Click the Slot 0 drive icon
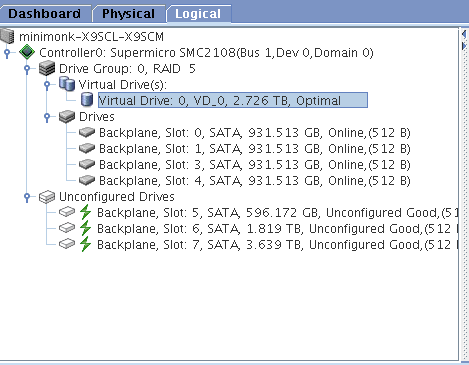The width and height of the screenshot is (469, 365). point(87,132)
